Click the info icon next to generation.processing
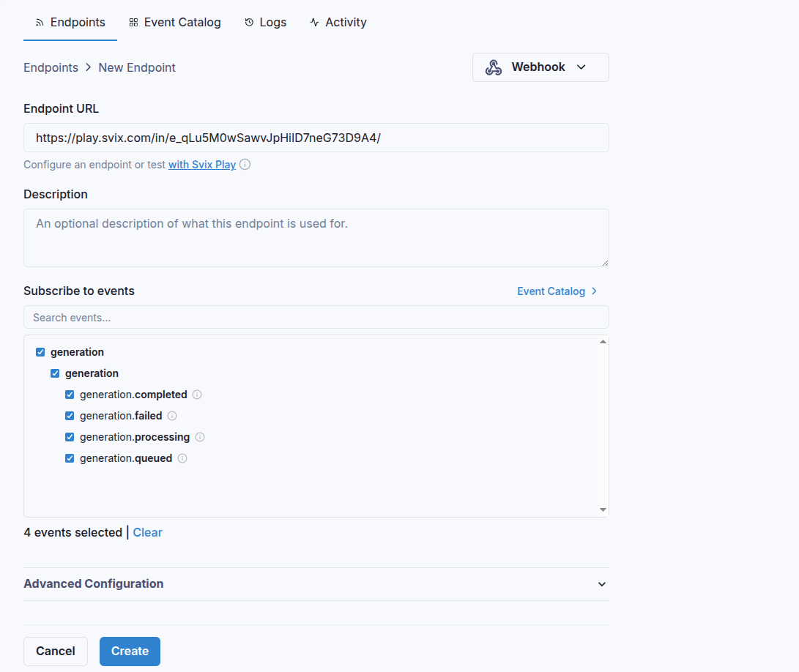 [x=199, y=436]
